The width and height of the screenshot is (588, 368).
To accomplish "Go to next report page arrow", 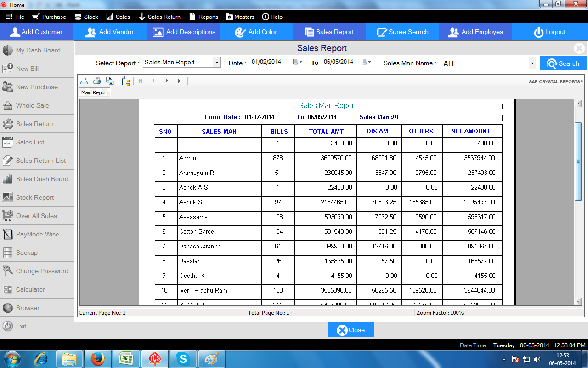I will click(x=167, y=81).
